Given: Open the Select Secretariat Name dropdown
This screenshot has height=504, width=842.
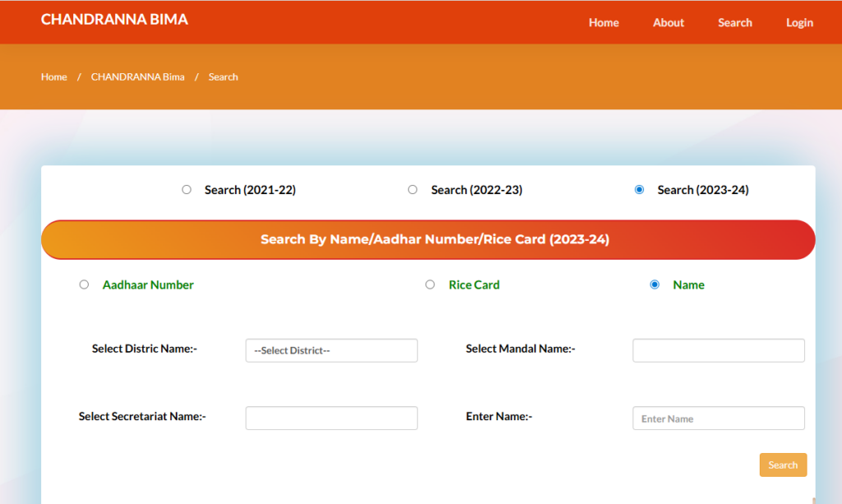Looking at the screenshot, I should [331, 418].
